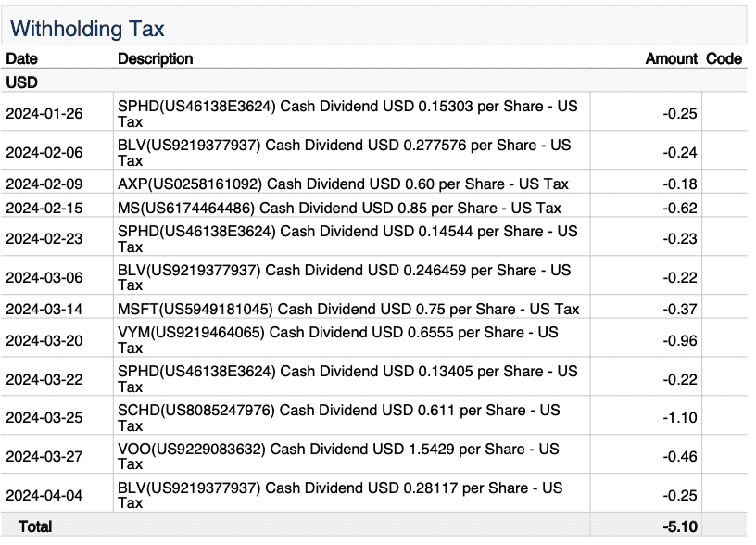This screenshot has height=545, width=756.
Task: Click SPHD dividend 0.14544 per share description
Action: [x=347, y=239]
